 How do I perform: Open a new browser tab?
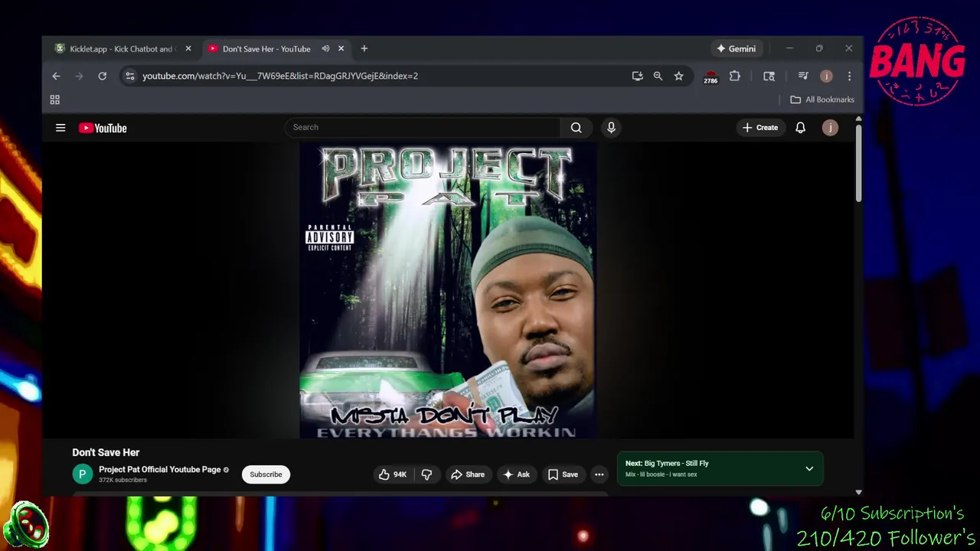pos(364,48)
